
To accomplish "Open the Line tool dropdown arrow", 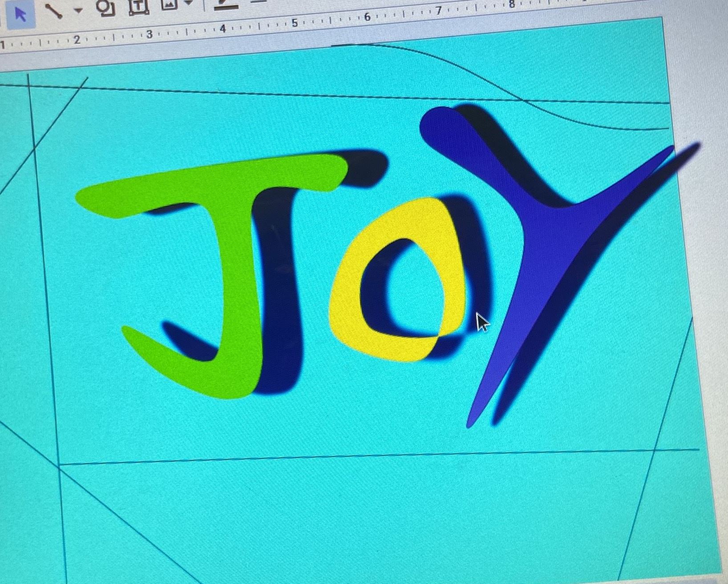I will click(x=78, y=10).
